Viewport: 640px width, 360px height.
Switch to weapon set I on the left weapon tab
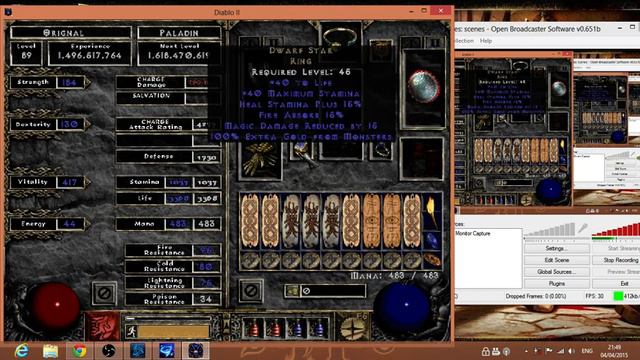[x=249, y=42]
